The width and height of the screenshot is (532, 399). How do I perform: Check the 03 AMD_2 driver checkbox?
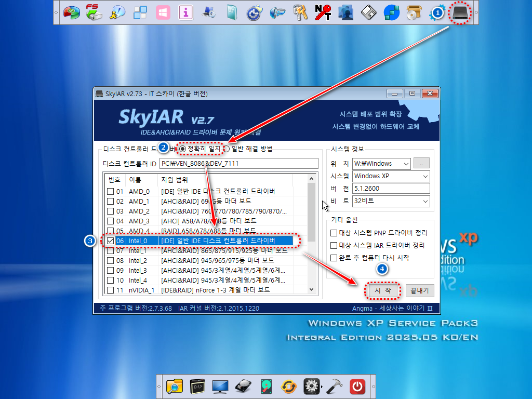pos(110,211)
